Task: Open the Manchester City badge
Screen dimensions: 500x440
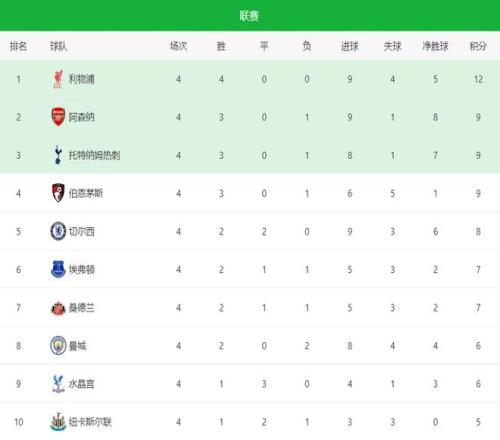Action: click(58, 345)
